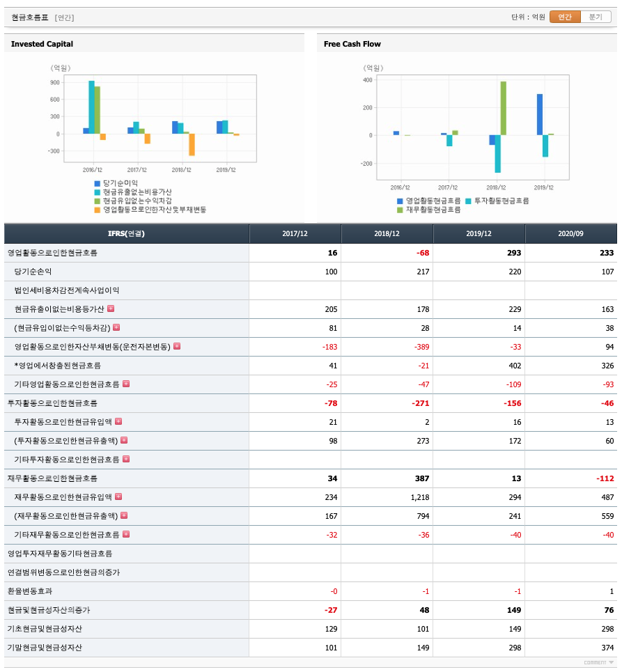The height and width of the screenshot is (672, 622).
Task: Click the Invested Capital chart title
Action: coord(42,44)
